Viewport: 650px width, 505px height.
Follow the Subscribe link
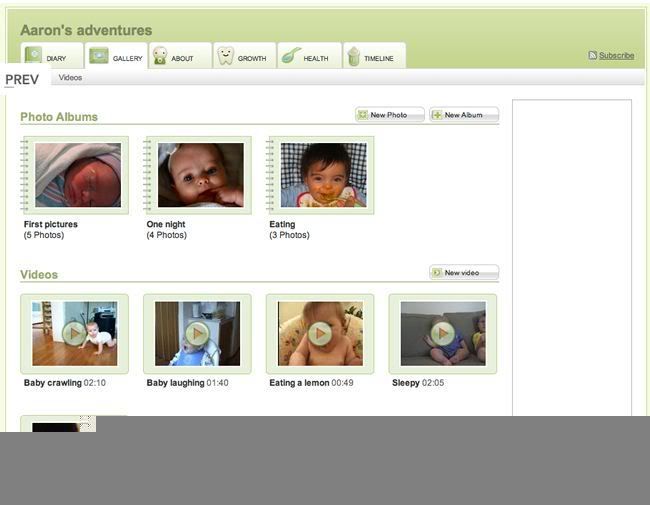(x=616, y=55)
